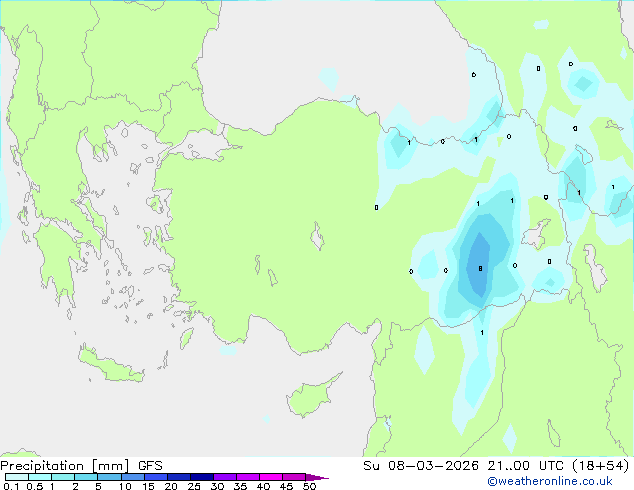Click the 'Precipitation [mm] GFS' title text
Image resolution: width=634 pixels, height=490 pixels.
(x=81, y=466)
